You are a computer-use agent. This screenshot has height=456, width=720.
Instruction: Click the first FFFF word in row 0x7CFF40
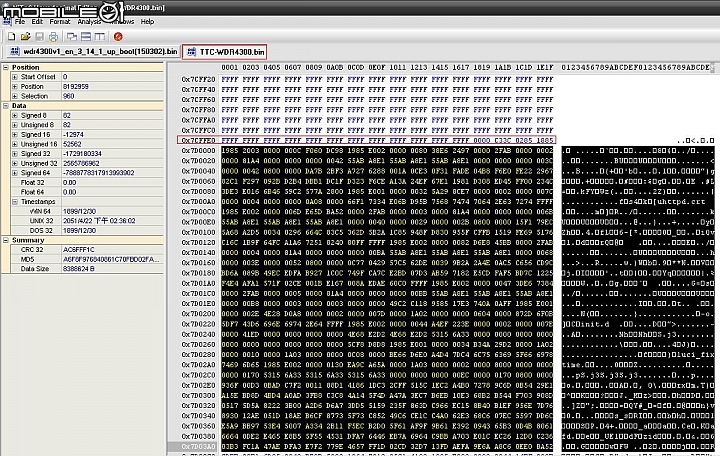[230, 90]
